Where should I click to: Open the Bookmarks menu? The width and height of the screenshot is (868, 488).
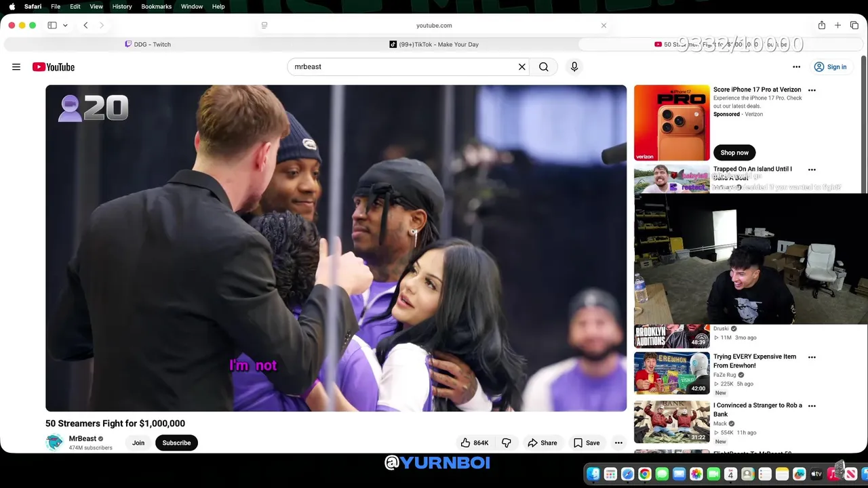pyautogui.click(x=156, y=6)
